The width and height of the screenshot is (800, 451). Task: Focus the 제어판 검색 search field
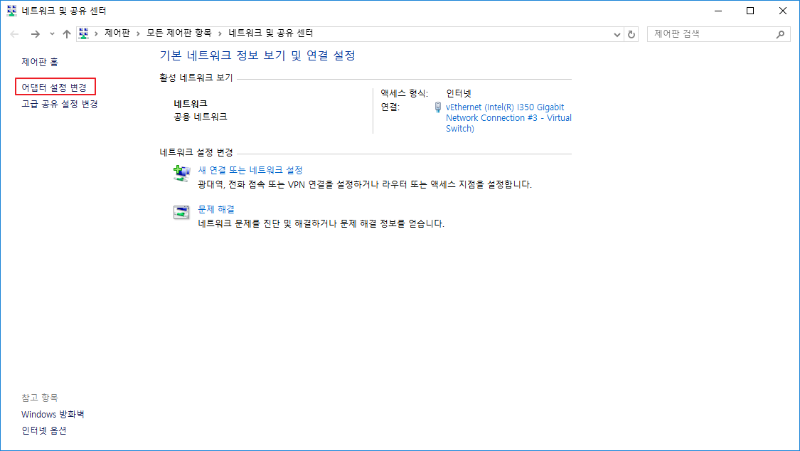[x=710, y=33]
